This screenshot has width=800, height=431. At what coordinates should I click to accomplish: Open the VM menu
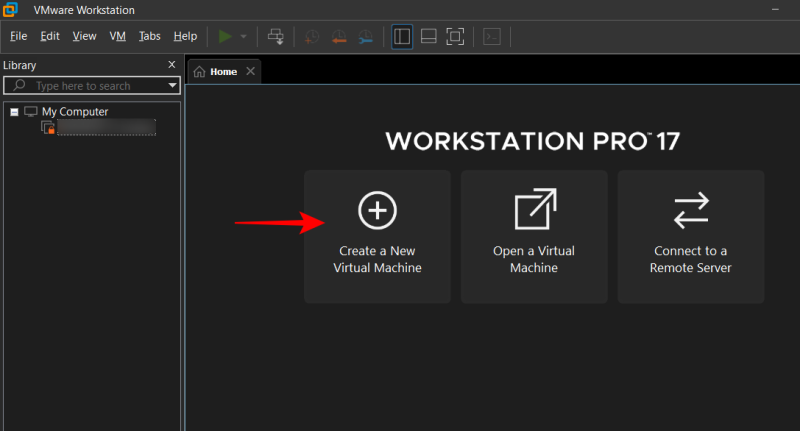tap(117, 36)
